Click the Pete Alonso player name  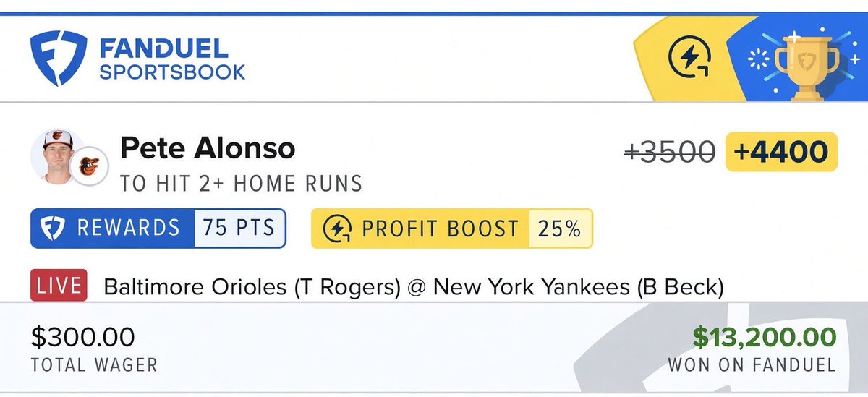point(207,149)
